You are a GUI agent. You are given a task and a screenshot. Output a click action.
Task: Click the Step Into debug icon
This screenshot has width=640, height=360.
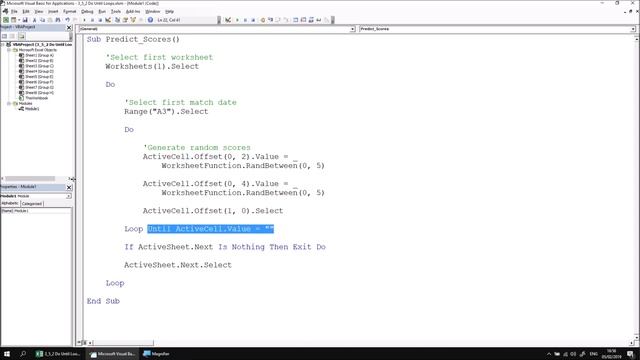click(x=270, y=20)
